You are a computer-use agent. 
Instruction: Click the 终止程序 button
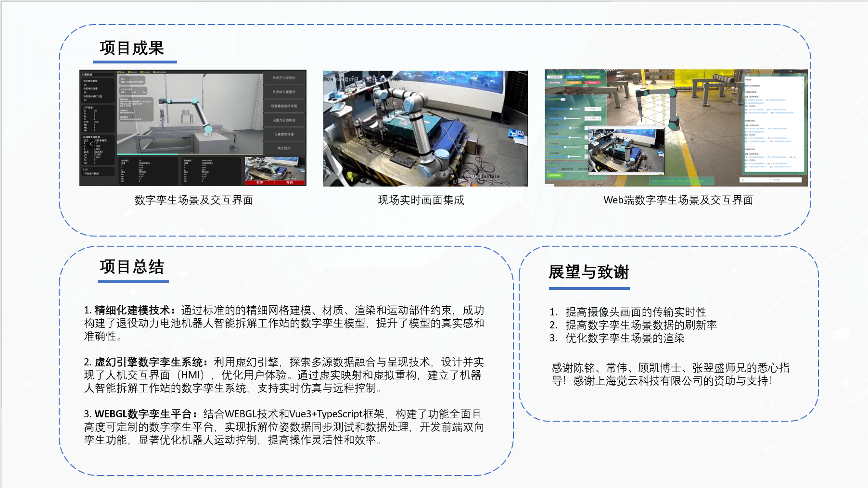coord(284,148)
